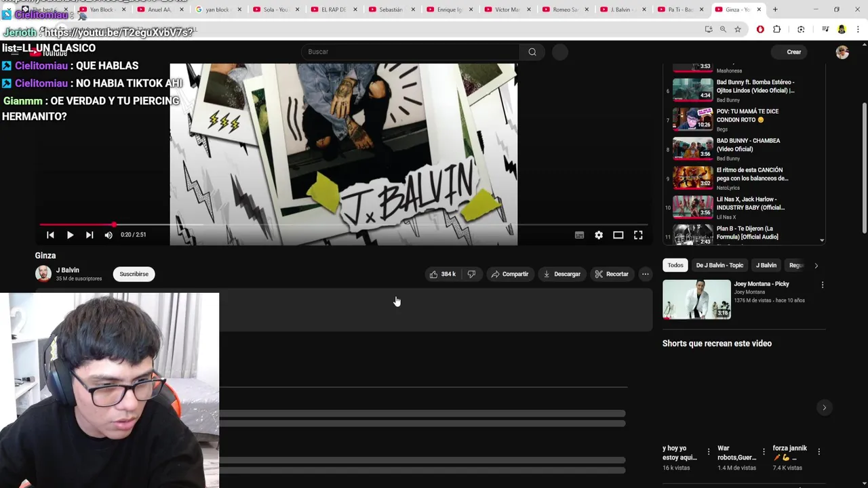The height and width of the screenshot is (488, 868).
Task: Open options for 'y hoy yo estoy aqui' short
Action: (x=709, y=451)
